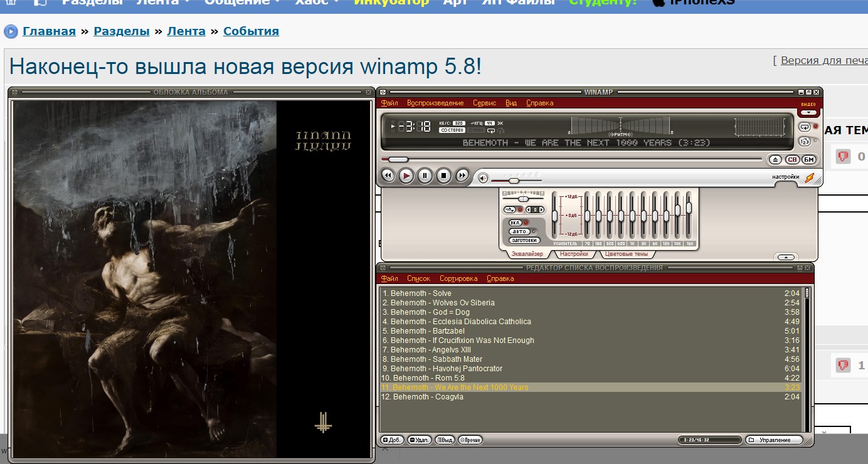Viewport: 868px width, 464px height.
Task: Click the album cover artwork
Action: click(x=192, y=279)
